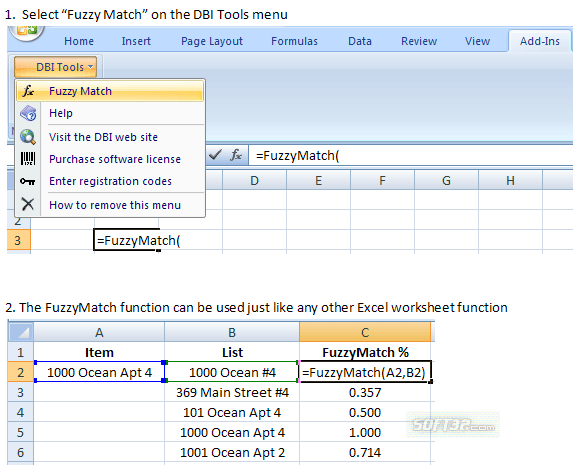The image size is (577, 471).
Task: Select row 3 header in upper sheet
Action: (18, 240)
